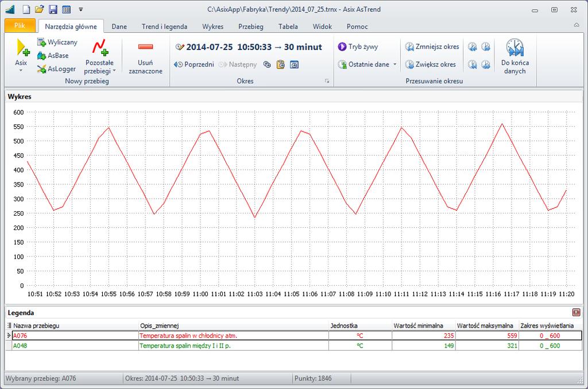588x389 pixels.
Task: Click the Opis_zmiennej column header
Action: 234,326
